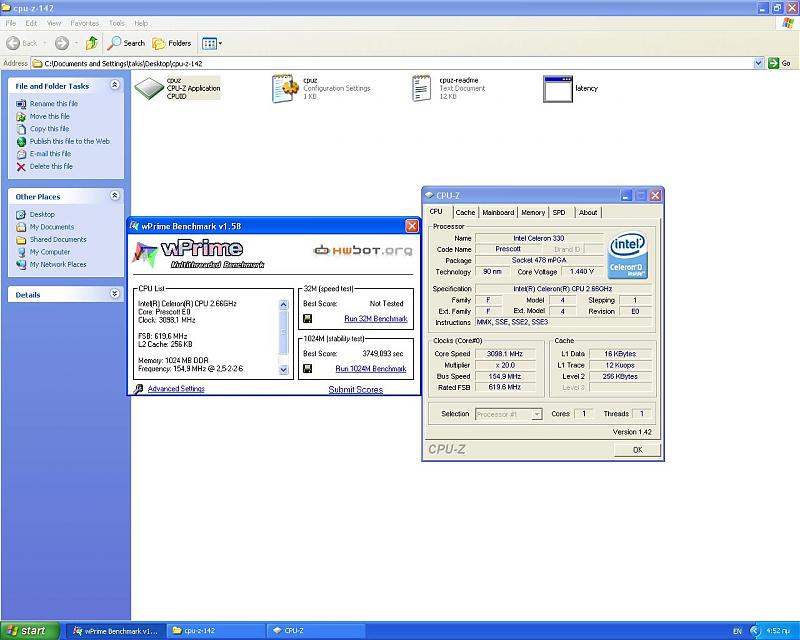Screen dimensions: 800x640
Task: Click Submit Scores in wPrime
Action: click(356, 389)
